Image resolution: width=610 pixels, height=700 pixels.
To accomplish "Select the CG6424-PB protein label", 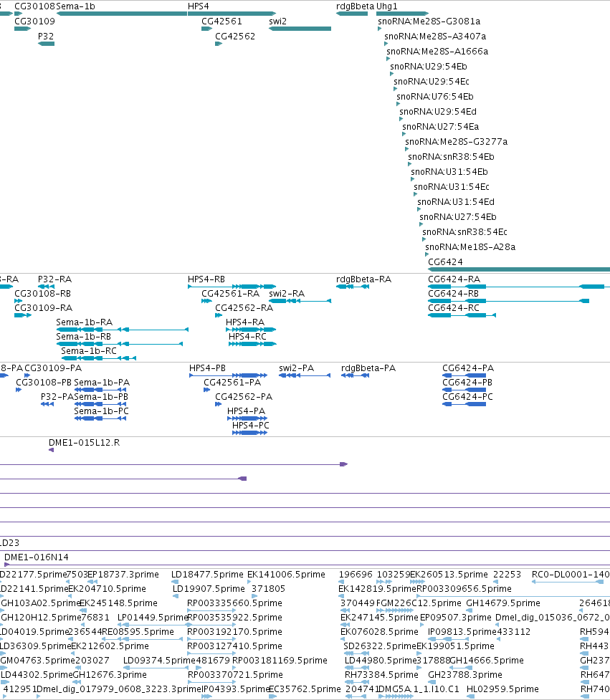I will point(467,383).
